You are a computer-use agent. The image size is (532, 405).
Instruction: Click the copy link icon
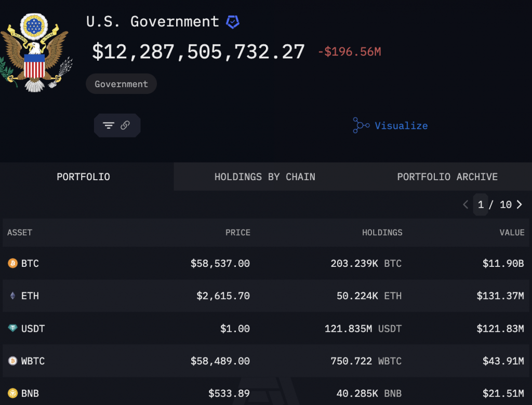point(126,125)
